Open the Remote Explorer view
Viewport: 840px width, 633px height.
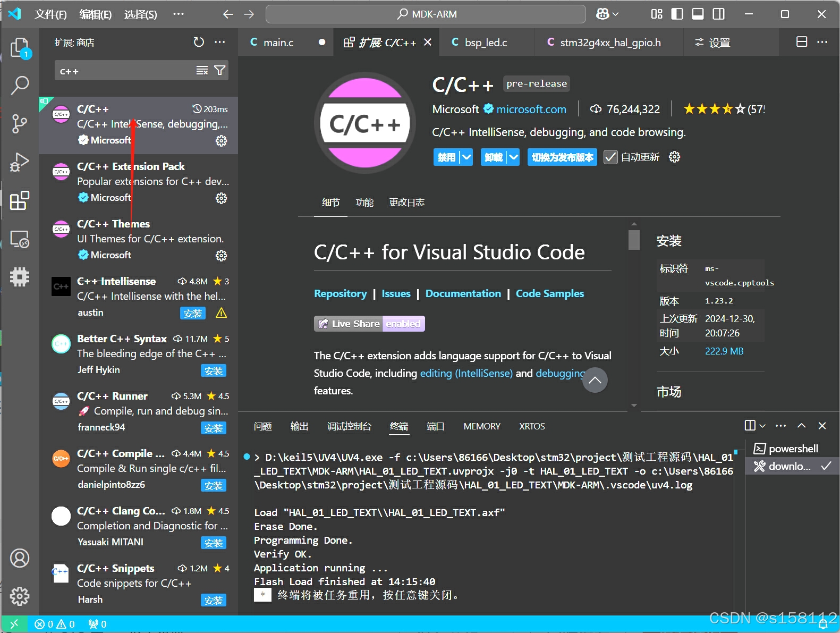click(x=20, y=239)
